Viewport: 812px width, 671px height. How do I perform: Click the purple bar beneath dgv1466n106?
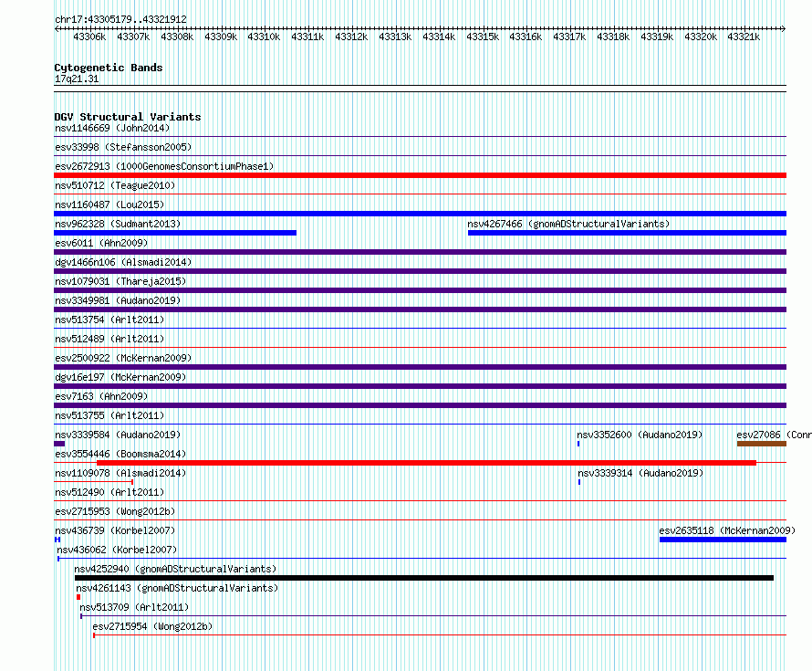pos(420,271)
